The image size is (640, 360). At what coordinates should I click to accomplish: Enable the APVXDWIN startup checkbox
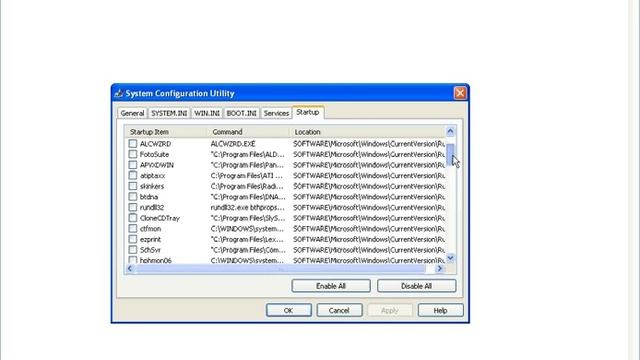pos(133,165)
